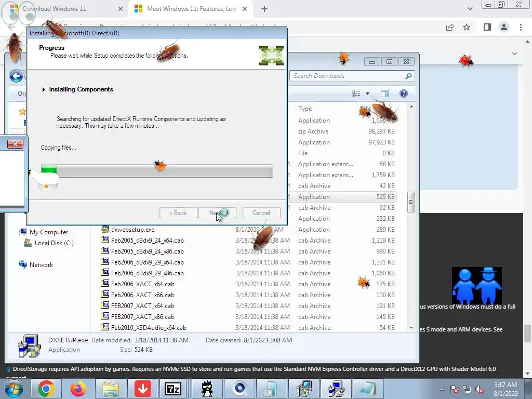532x399 pixels.
Task: Click the file list scroll down arrow
Action: 411,327
